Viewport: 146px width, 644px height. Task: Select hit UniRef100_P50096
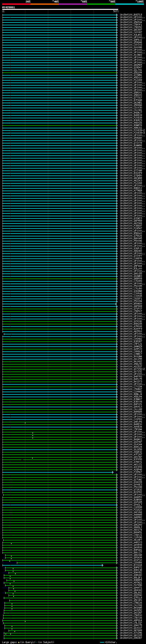tap(131, 241)
